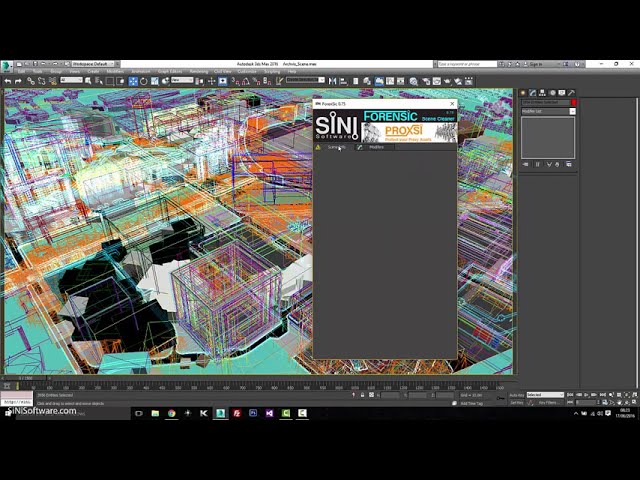The width and height of the screenshot is (640, 480).
Task: Activate the Select and Rotate tool
Action: coord(144,81)
